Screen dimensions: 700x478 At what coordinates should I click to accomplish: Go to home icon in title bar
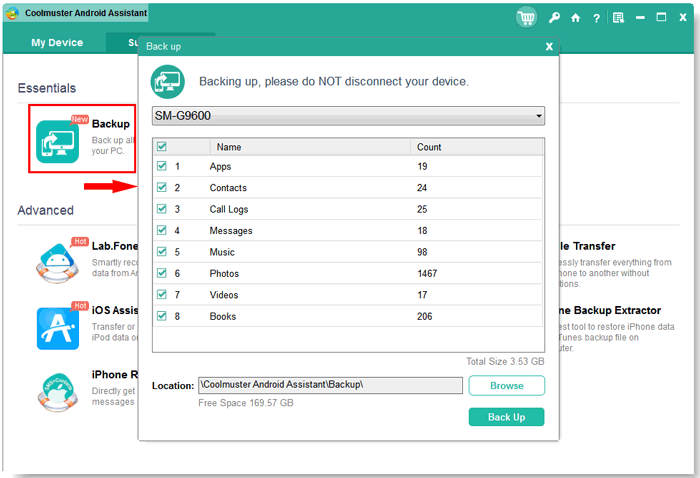[575, 18]
